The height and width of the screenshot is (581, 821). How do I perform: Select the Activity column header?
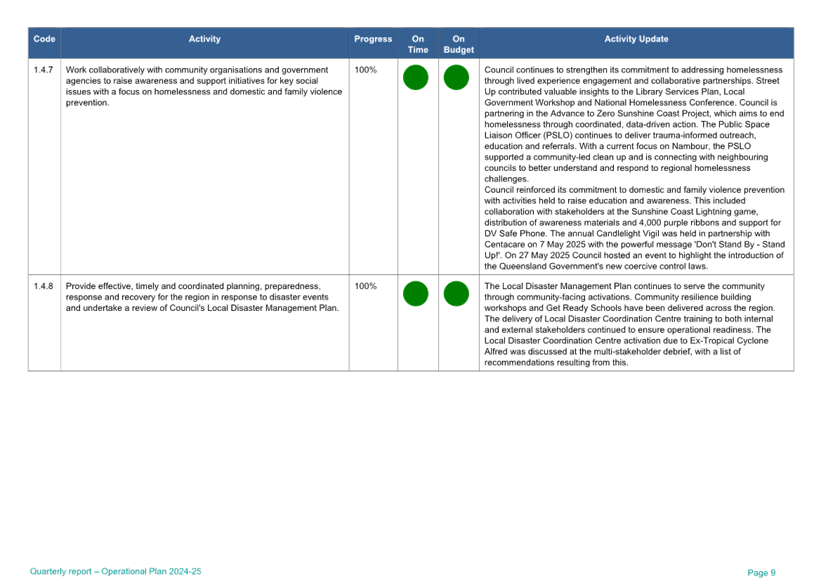(x=205, y=40)
